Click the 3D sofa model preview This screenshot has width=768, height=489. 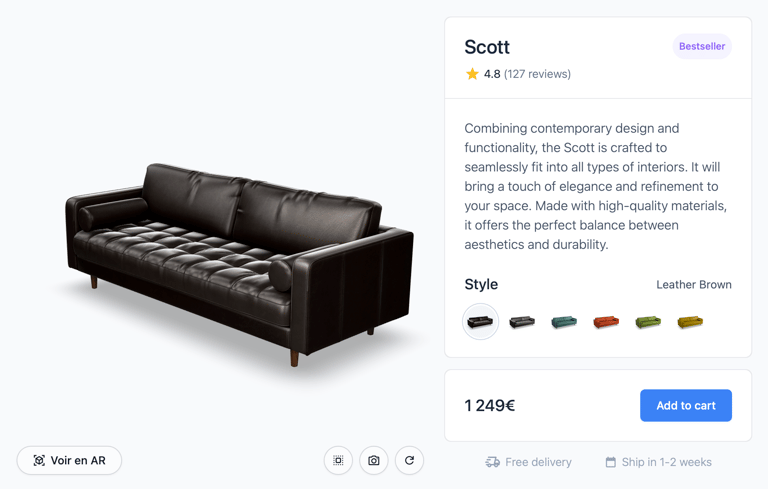pos(240,260)
